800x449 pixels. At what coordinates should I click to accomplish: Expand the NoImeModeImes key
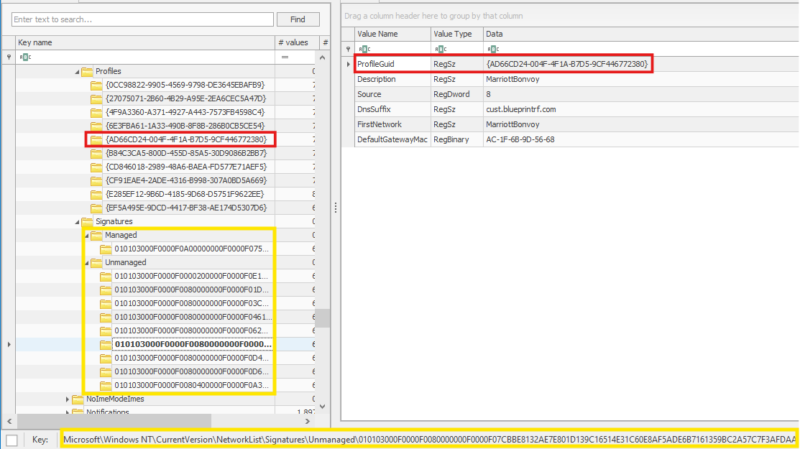(68, 399)
